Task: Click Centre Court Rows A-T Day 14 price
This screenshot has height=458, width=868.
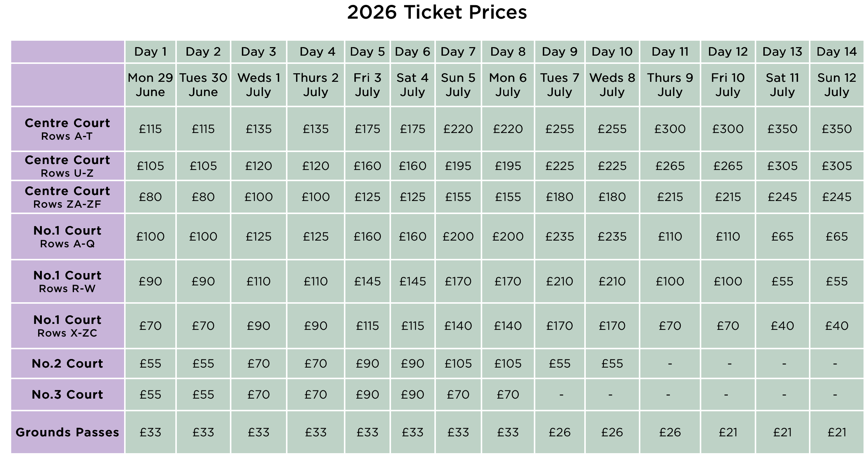Action: [x=837, y=129]
